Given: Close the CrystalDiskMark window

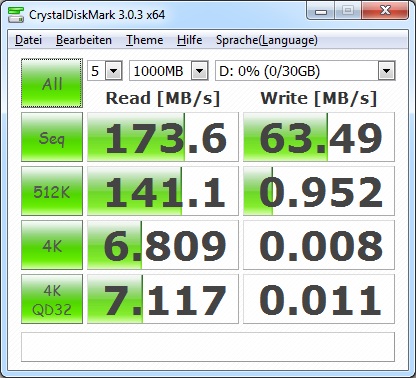Looking at the screenshot, I should [385, 11].
